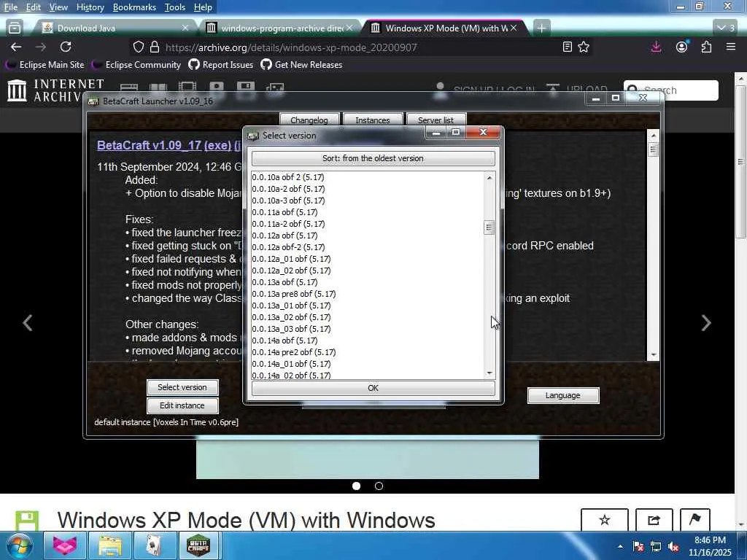Open the Language button in launcher
Screen dimensions: 747x560
pos(563,395)
